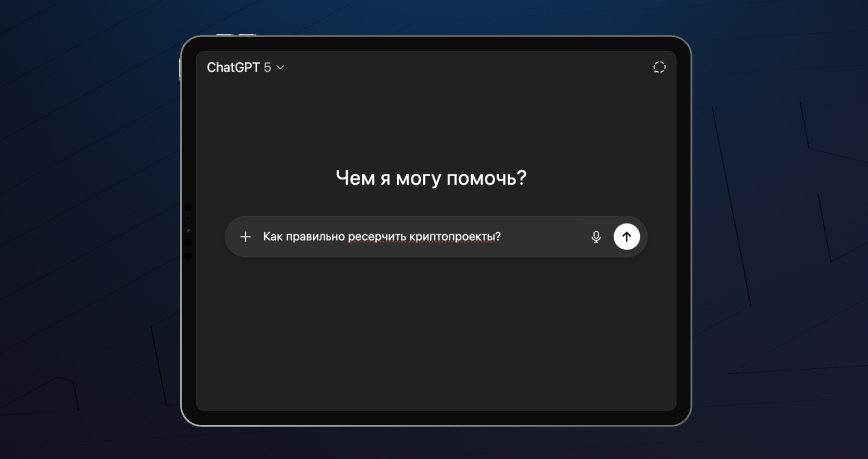The image size is (868, 459).
Task: Open the ChatGPT 5 model selector dropdown
Action: point(245,68)
